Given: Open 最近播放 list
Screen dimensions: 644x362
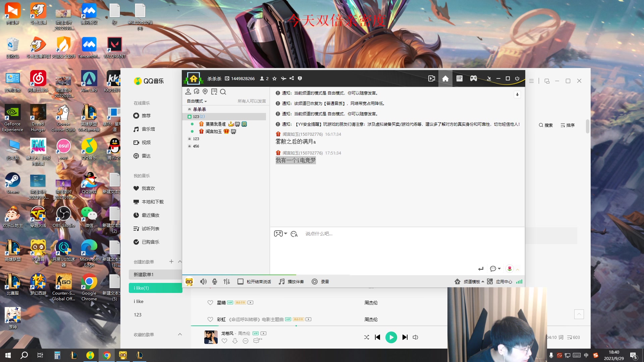Looking at the screenshot, I should point(146,215).
